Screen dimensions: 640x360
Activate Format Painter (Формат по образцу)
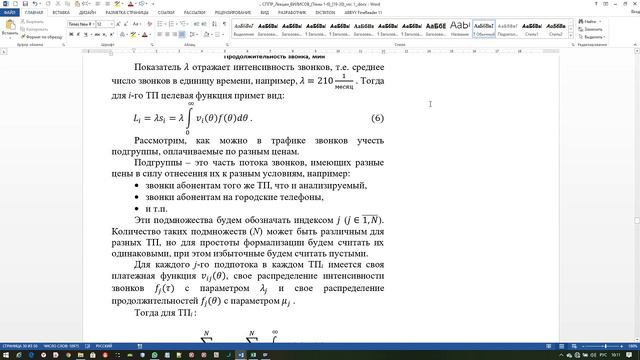pyautogui.click(x=42, y=37)
